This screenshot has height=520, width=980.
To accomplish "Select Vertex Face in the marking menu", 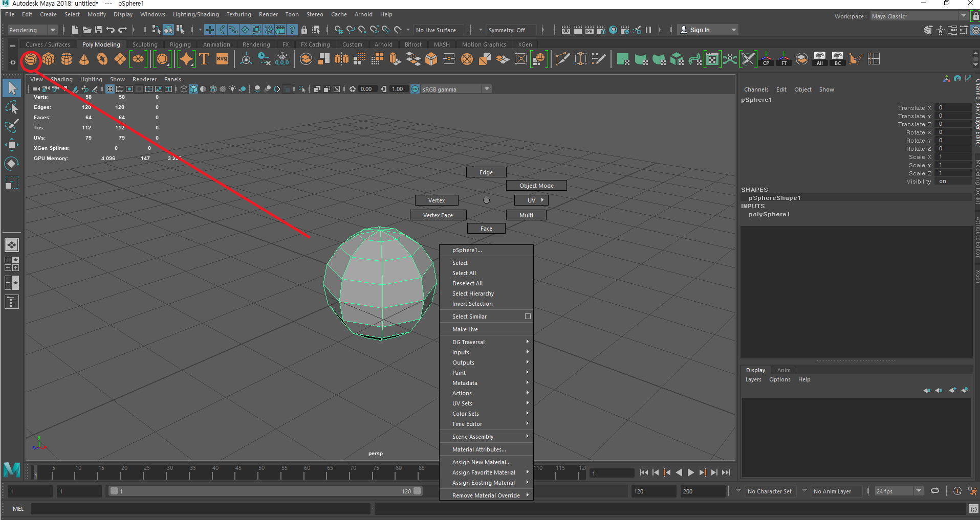I will 438,215.
